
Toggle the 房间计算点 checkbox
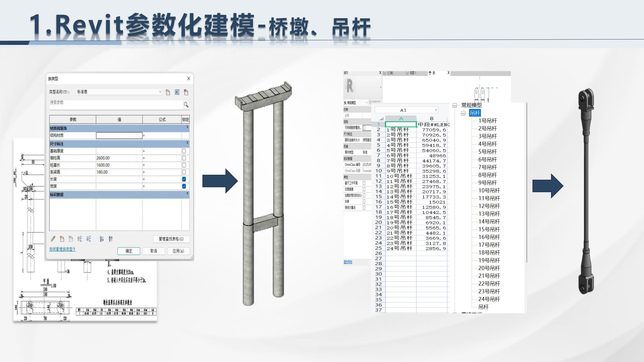364,208
